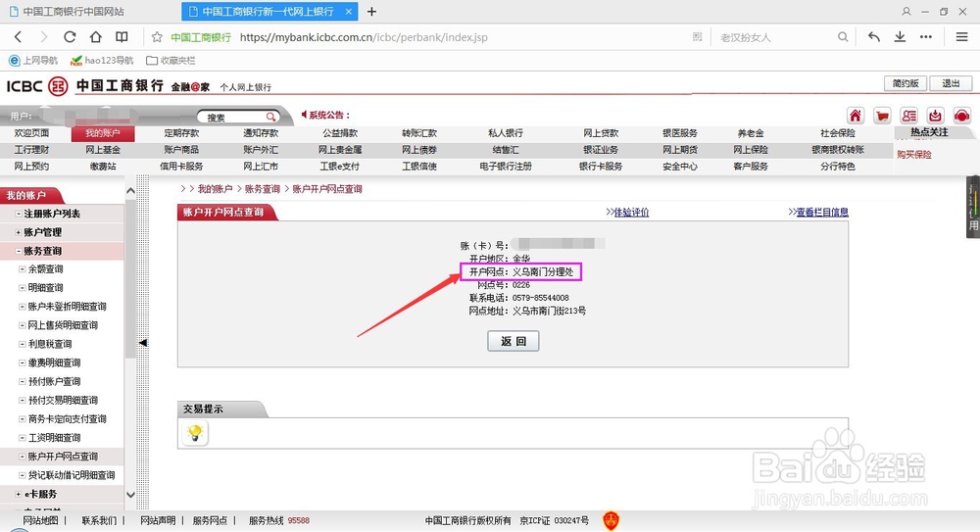
Task: Open browser downloads icon
Action: (x=900, y=37)
